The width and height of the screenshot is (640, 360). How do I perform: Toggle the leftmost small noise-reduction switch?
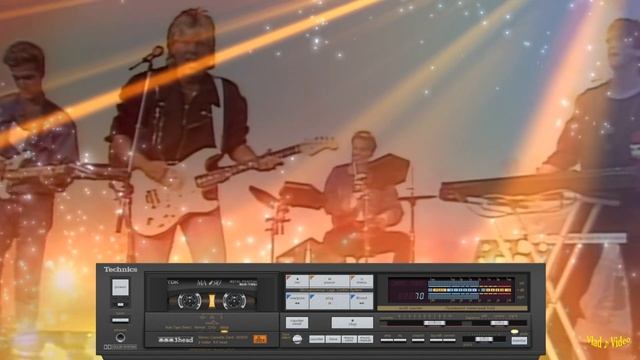[x=387, y=340]
